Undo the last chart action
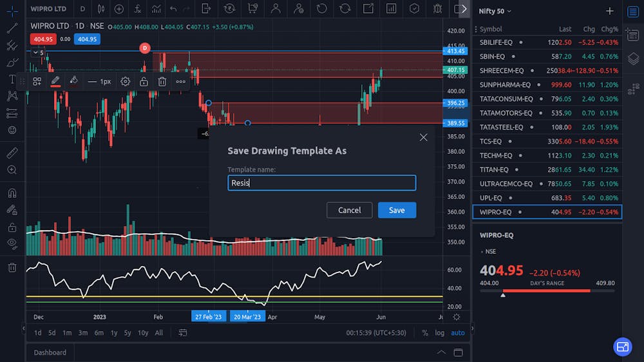The image size is (644, 362). click(x=173, y=8)
